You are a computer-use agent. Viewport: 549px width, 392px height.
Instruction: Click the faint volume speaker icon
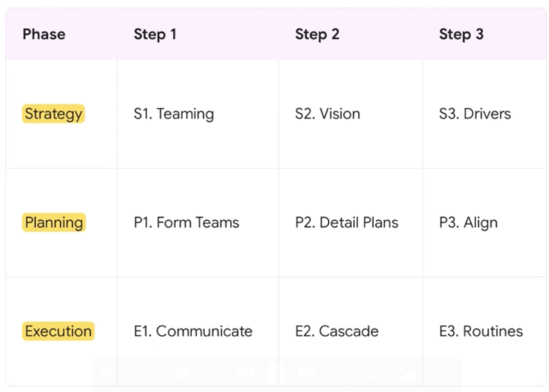(x=106, y=373)
